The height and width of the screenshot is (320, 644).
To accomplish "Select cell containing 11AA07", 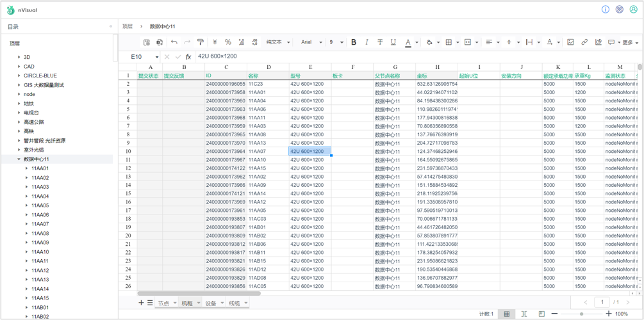I will point(268,152).
